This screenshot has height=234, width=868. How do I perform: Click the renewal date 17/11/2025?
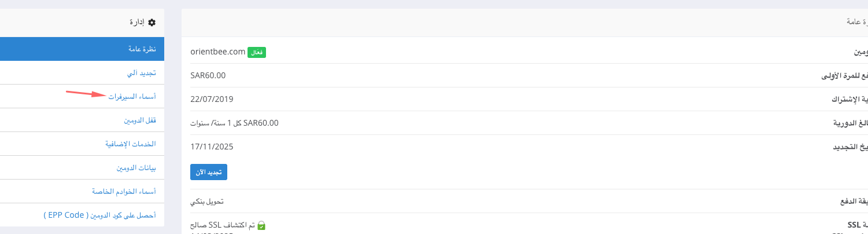212,147
